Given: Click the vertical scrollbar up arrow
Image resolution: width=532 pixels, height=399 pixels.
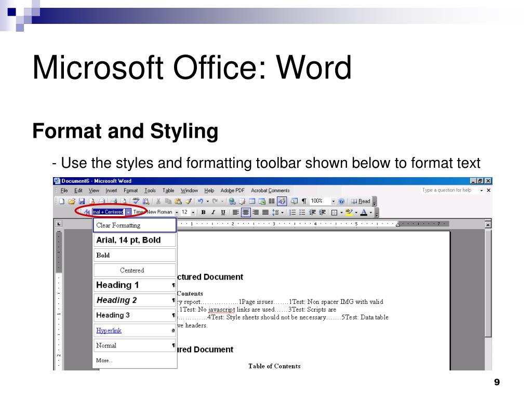Looking at the screenshot, I should pos(488,224).
